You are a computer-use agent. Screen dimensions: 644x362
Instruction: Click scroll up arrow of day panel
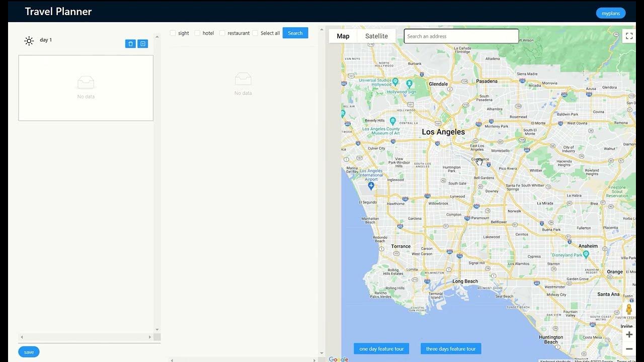157,37
